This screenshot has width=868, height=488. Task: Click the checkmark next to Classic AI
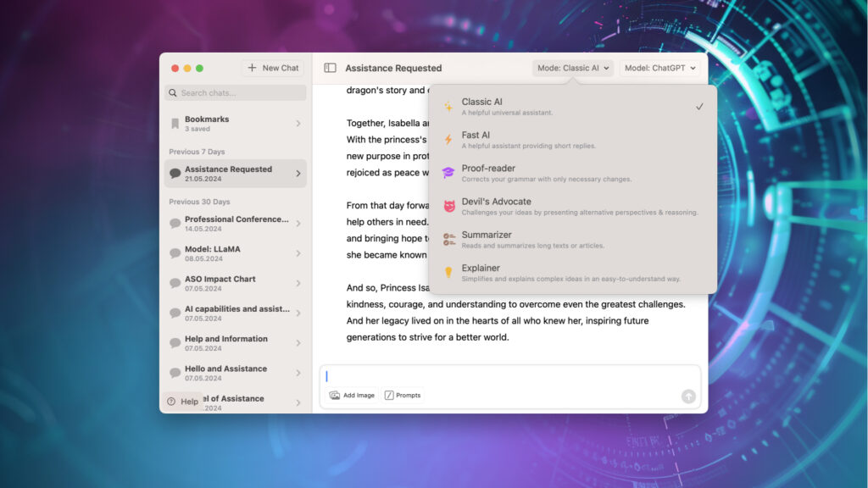[x=699, y=106]
